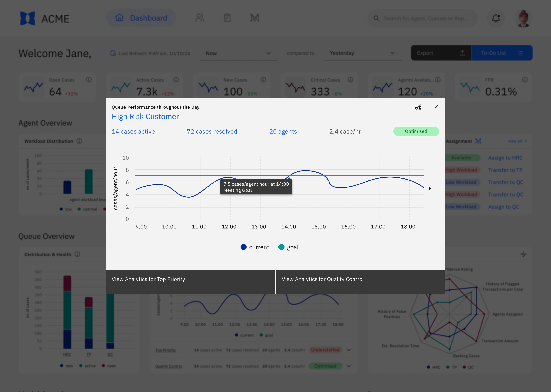Toggle the optimal legend in Workload chart

[x=88, y=209]
